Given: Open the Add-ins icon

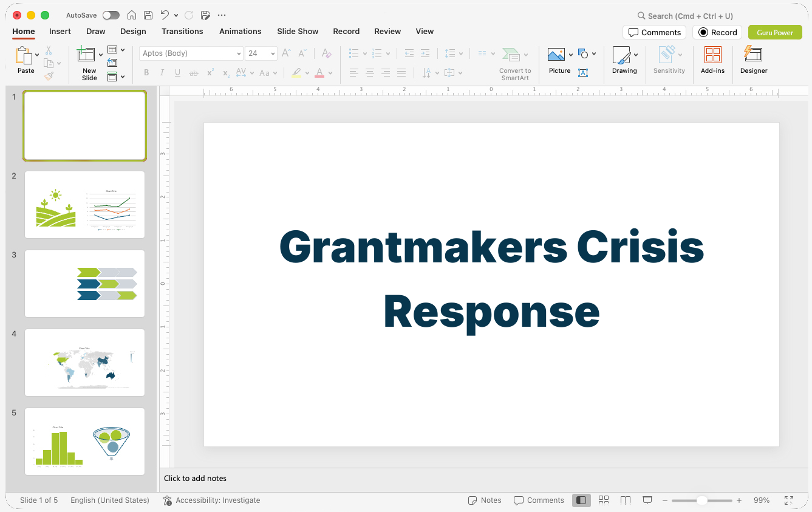Looking at the screenshot, I should (x=712, y=55).
